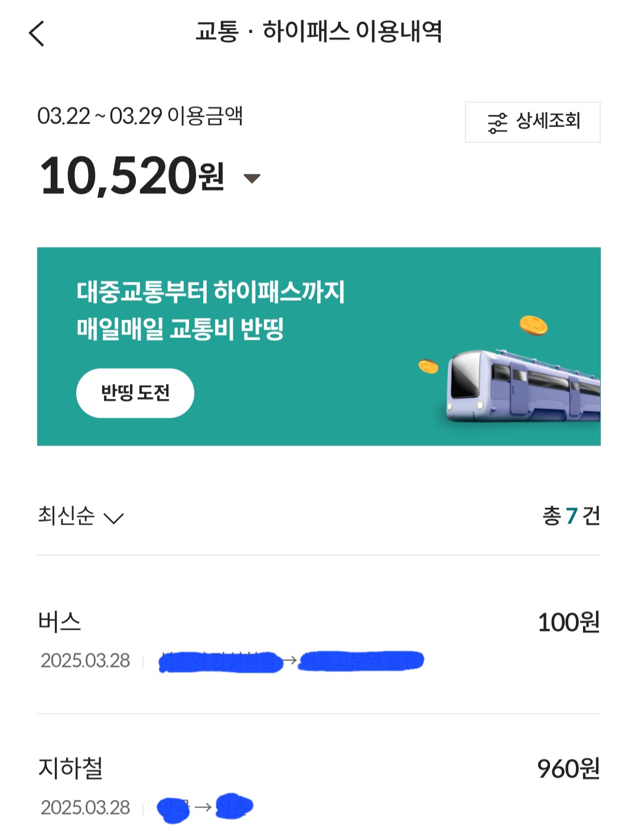This screenshot has height=840, width=638.
Task: Click the 10,520원 total amount
Action: click(x=131, y=176)
